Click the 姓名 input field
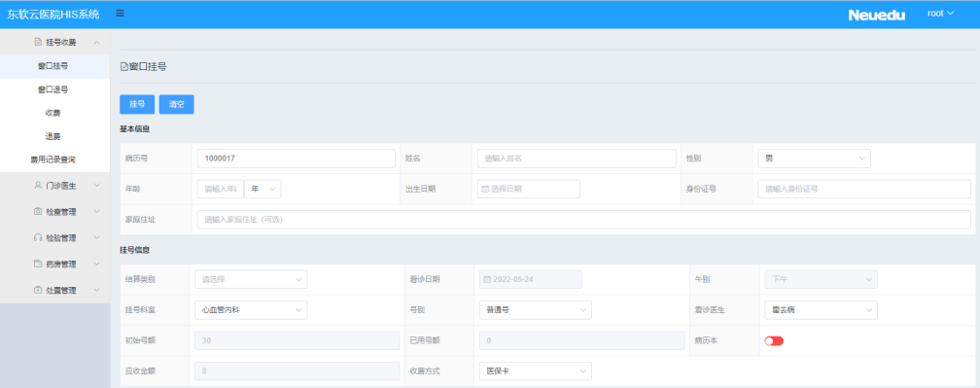980x388 pixels. pos(577,159)
